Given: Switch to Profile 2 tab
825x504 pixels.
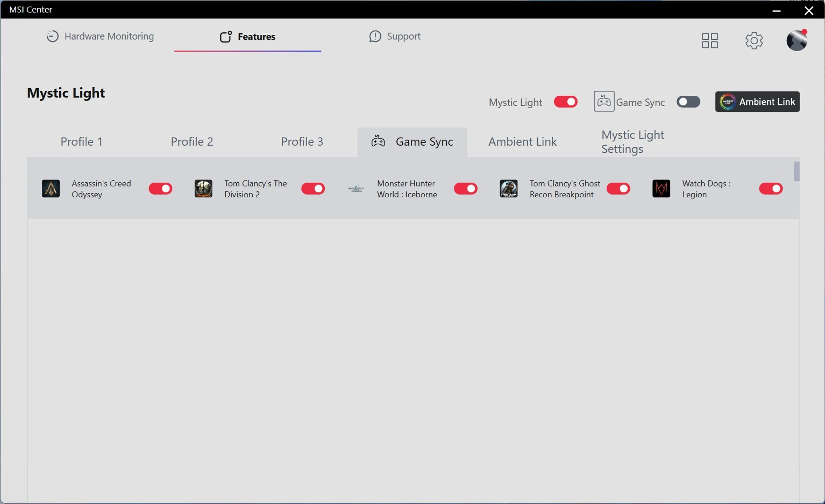Looking at the screenshot, I should coord(192,142).
